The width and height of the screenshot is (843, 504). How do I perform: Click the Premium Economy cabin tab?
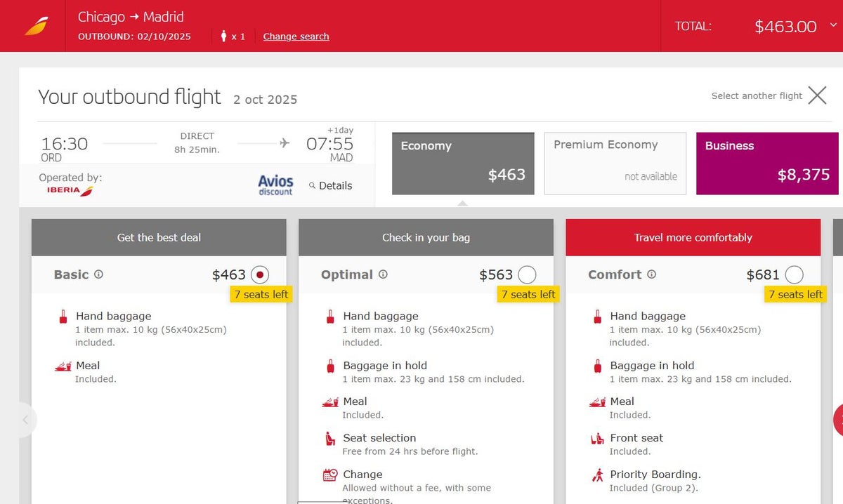click(x=615, y=164)
